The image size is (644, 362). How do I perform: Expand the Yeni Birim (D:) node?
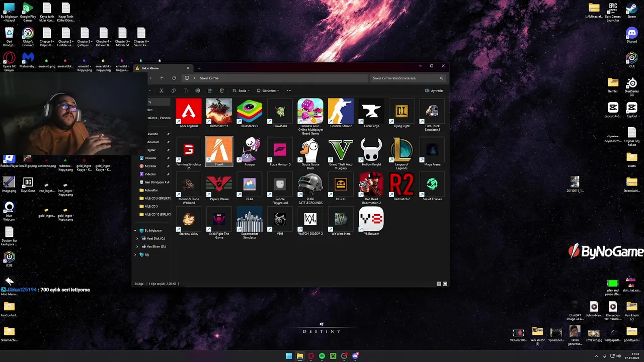coord(137,246)
